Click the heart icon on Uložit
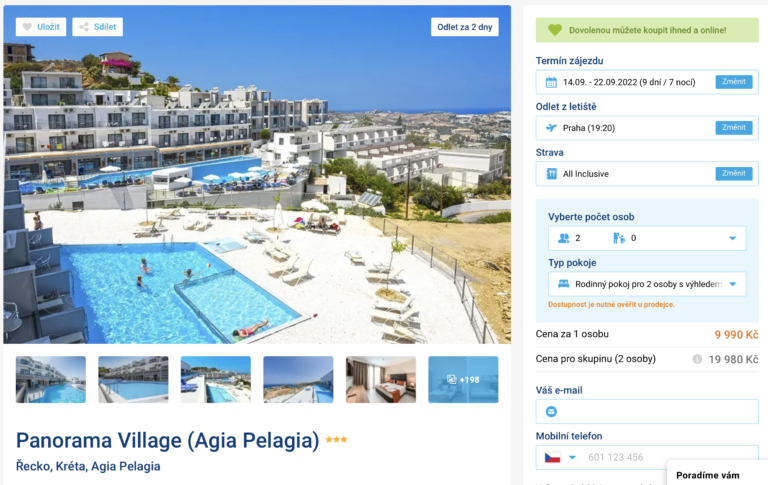768x485 pixels. click(x=27, y=27)
